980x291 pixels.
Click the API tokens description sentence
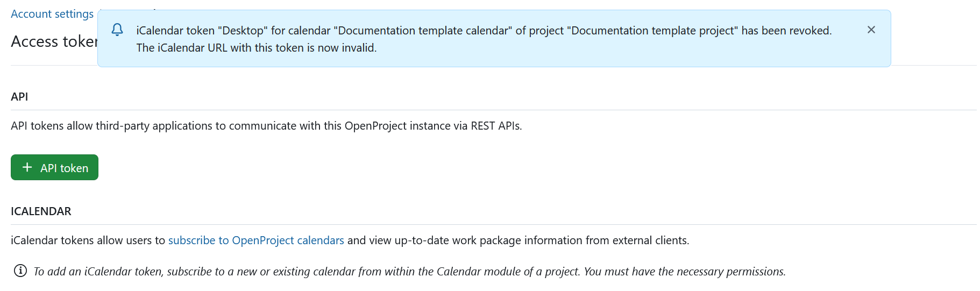266,126
